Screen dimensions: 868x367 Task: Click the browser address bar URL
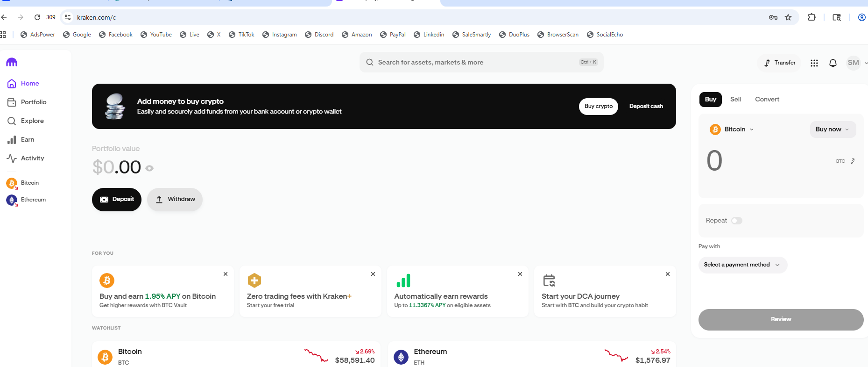97,17
